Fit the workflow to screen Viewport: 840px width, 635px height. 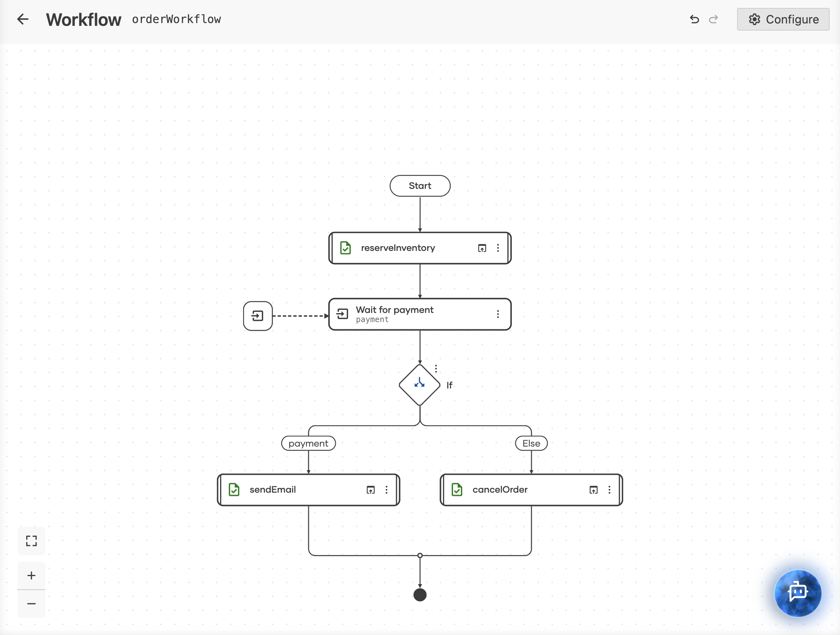pos(31,541)
